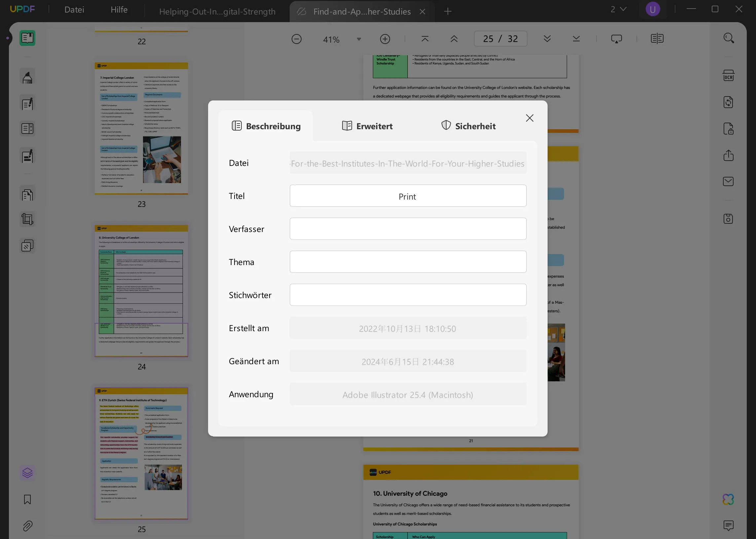Switch to the Erweitert tab
Image resolution: width=756 pixels, height=539 pixels.
(x=367, y=126)
